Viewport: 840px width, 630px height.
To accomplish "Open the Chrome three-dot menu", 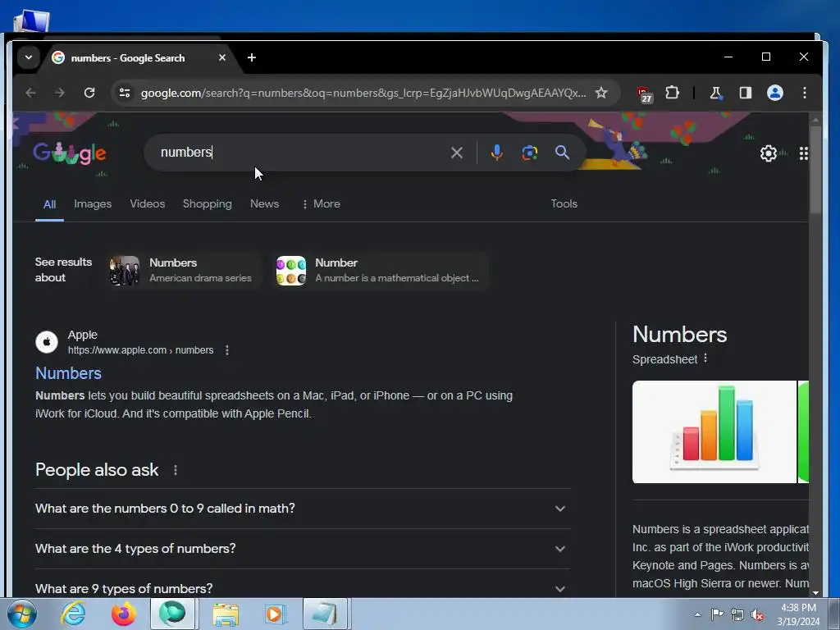I will (x=804, y=93).
